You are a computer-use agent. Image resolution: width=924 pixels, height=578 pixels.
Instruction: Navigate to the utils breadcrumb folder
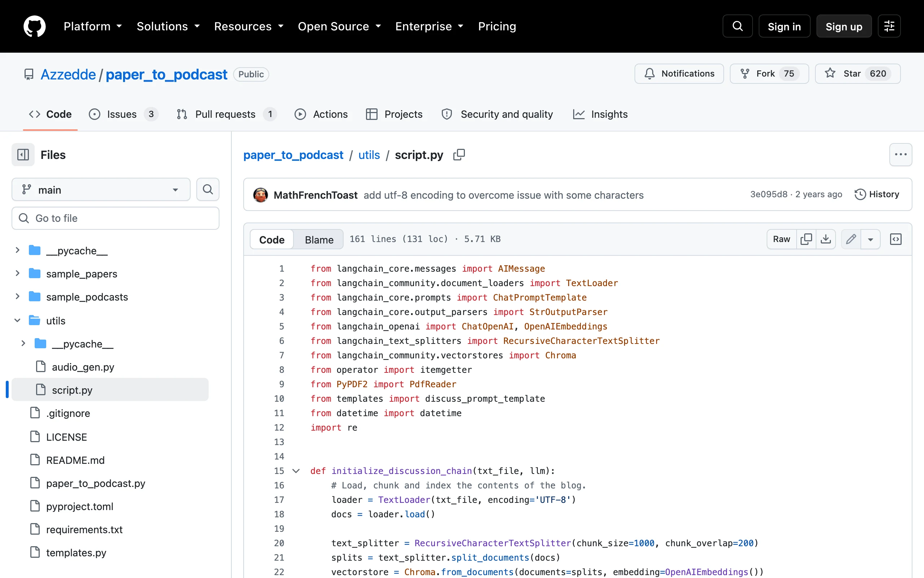click(369, 155)
